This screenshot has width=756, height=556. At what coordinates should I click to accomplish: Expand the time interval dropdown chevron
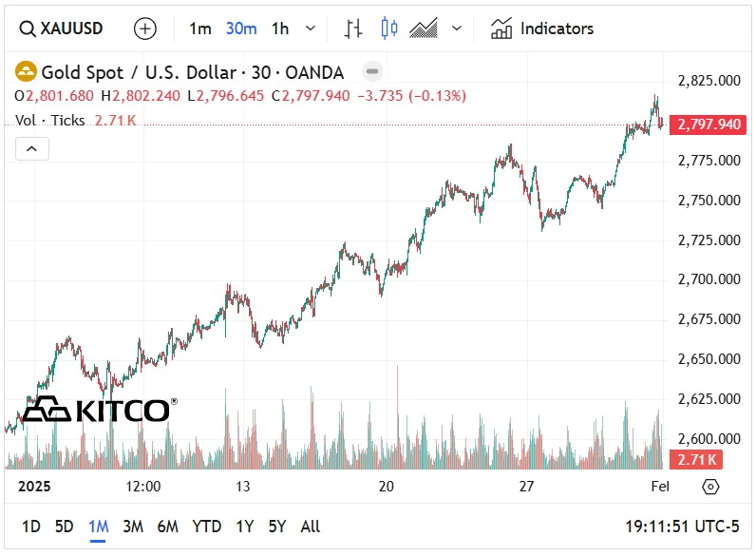[x=311, y=29]
